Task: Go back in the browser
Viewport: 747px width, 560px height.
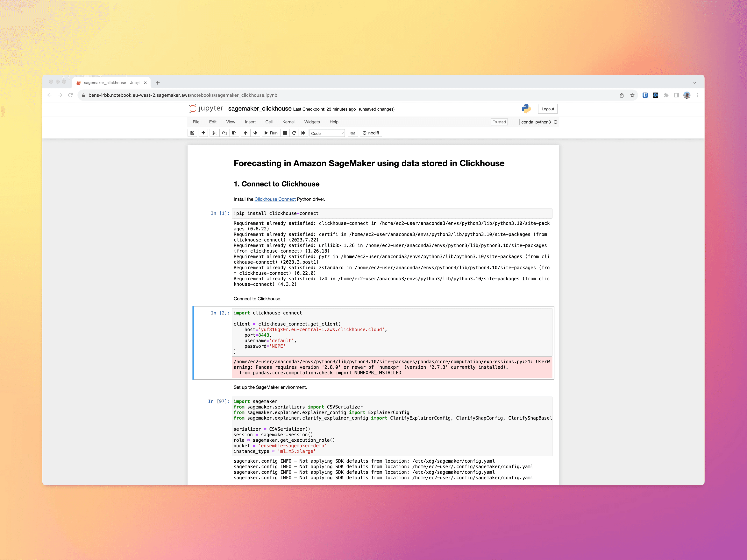Action: pyautogui.click(x=50, y=95)
